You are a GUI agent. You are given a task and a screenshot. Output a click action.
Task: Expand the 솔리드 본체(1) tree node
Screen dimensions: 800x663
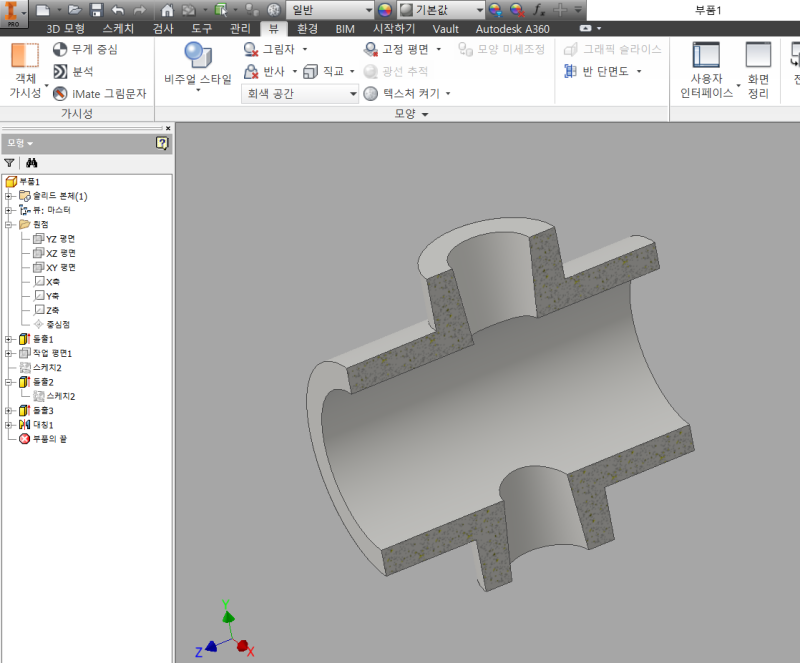[x=8, y=196]
